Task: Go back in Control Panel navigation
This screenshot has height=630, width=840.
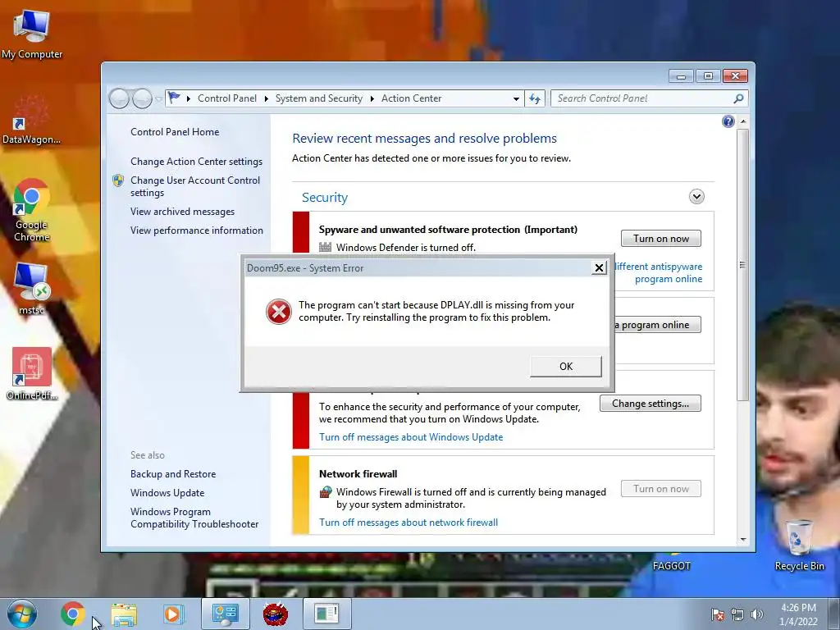Action: 119,98
